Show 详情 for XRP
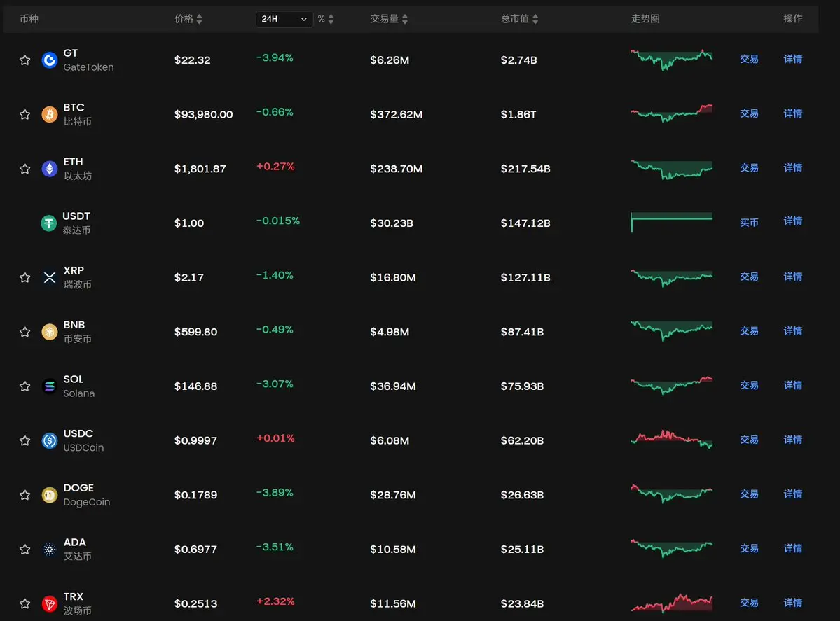 (793, 277)
